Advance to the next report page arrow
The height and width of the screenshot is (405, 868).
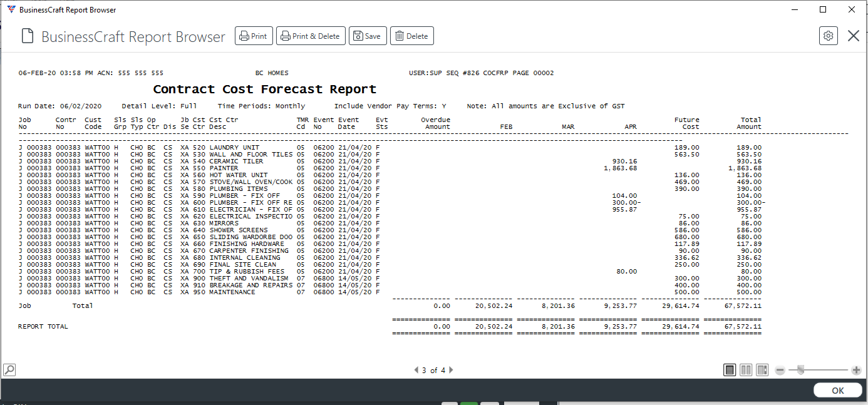[451, 370]
